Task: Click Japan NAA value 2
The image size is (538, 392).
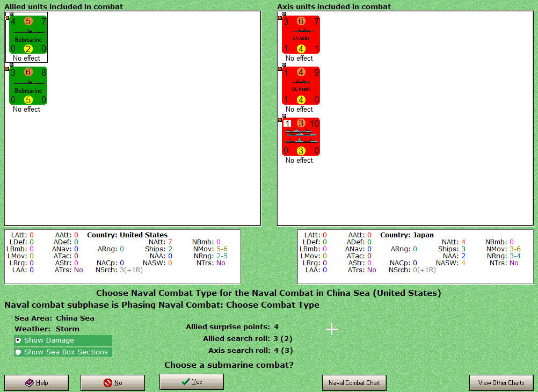Action: 463,256
